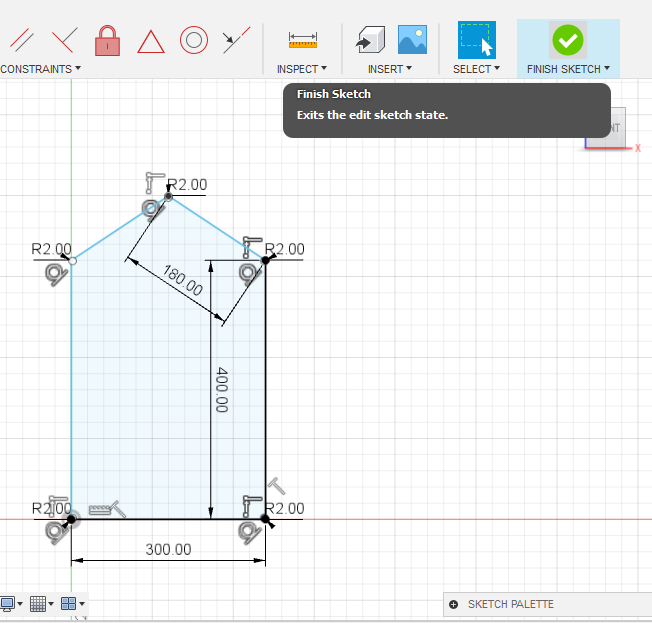This screenshot has width=652, height=623.
Task: Open the Insert dropdown menu
Action: [390, 69]
